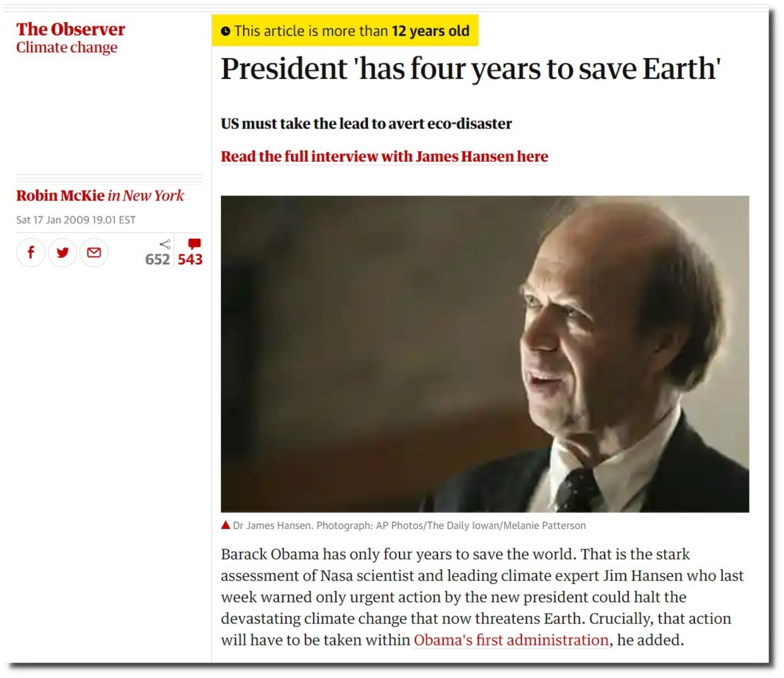Viewport: 784px width, 678px height.
Task: Click the subheading about eco-disaster
Action: (x=367, y=124)
